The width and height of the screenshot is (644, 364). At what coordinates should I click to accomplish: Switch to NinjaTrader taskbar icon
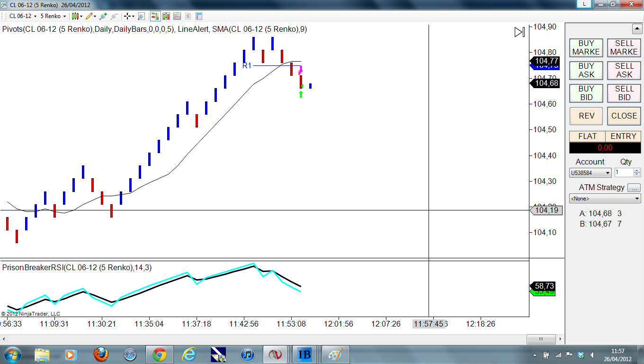[275, 355]
